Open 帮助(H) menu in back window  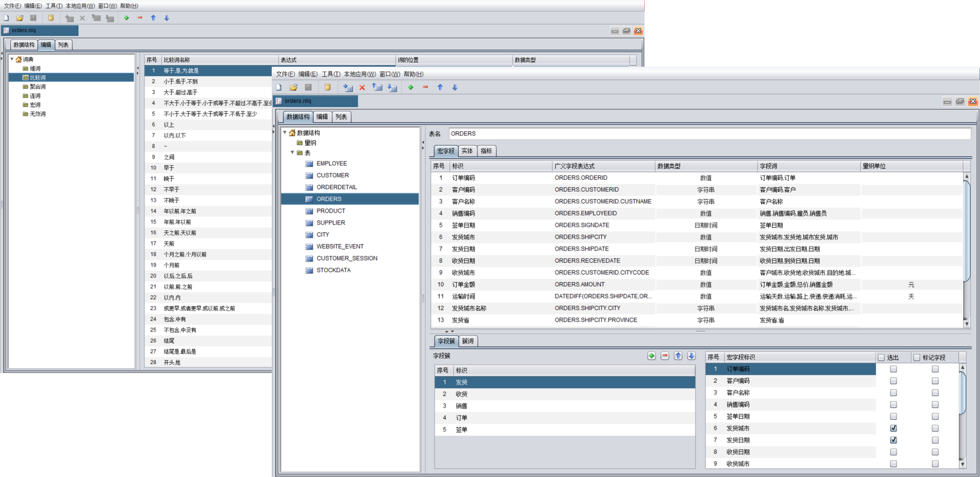129,6
